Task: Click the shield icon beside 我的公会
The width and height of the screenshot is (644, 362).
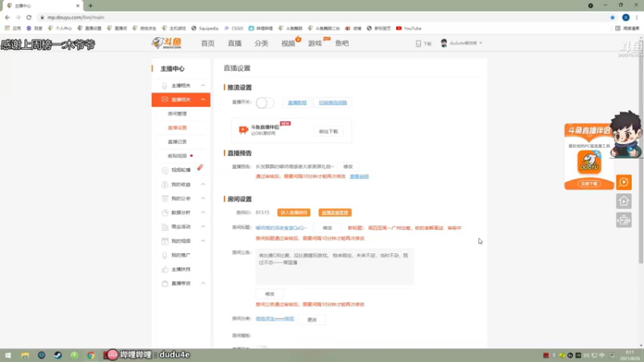Action: [165, 198]
